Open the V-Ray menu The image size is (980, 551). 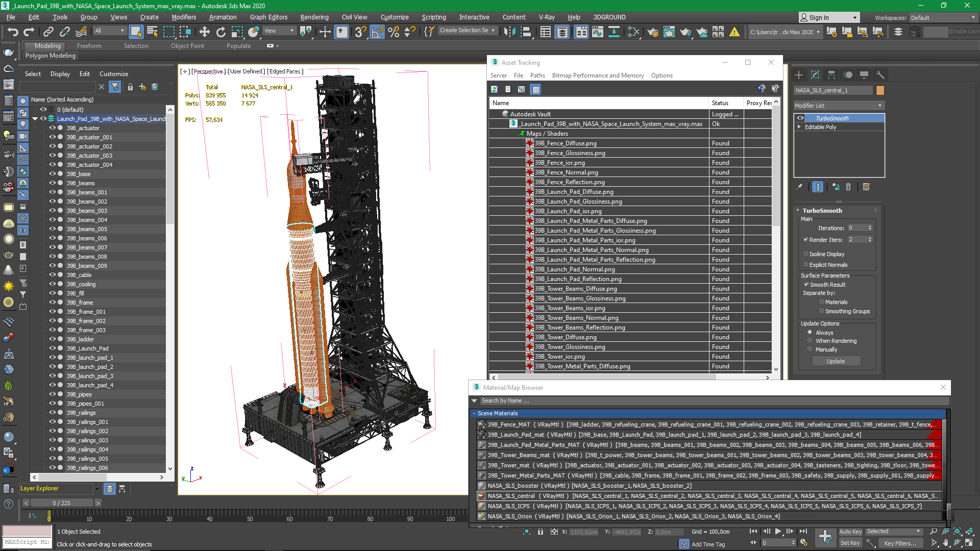click(x=547, y=17)
